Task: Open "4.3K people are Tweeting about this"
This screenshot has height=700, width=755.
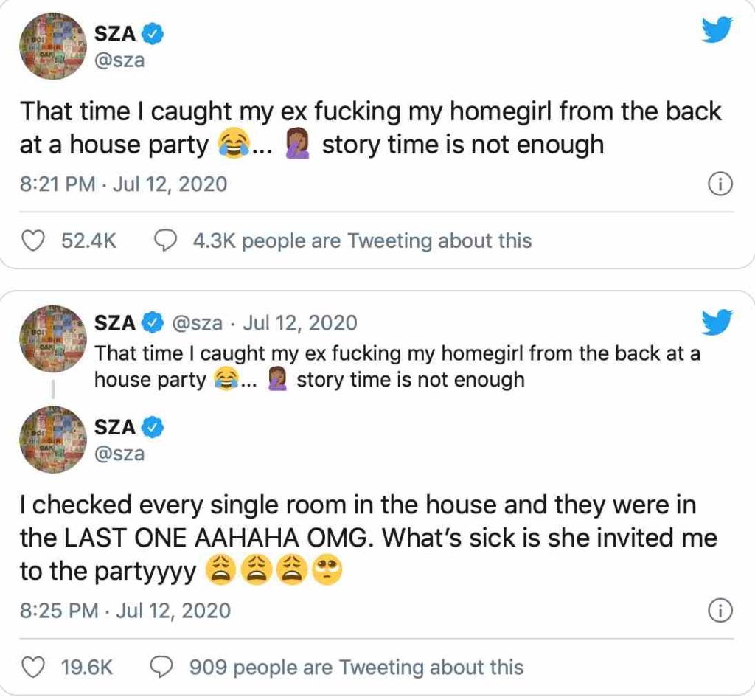Action: [x=361, y=240]
